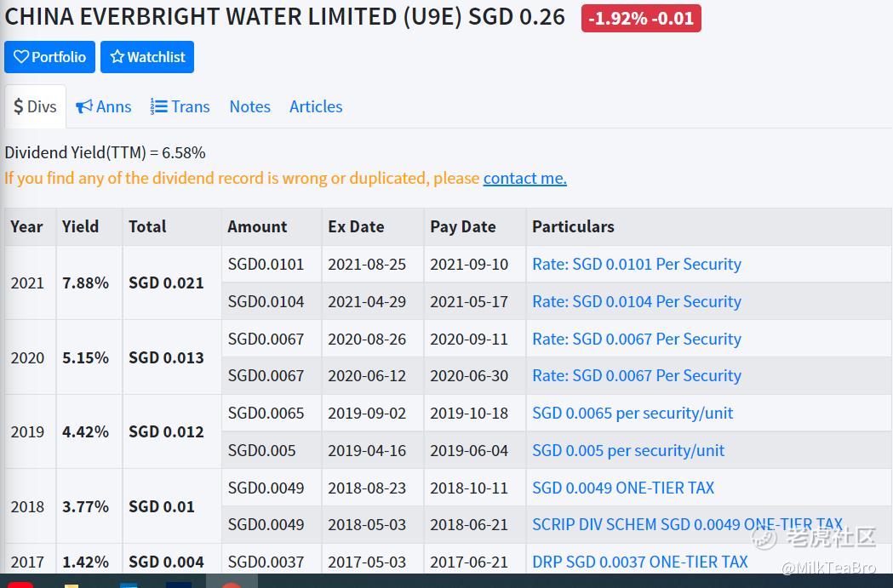Click the -1.92% -0.01 price change badge
The width and height of the screenshot is (893, 588).
pyautogui.click(x=641, y=18)
